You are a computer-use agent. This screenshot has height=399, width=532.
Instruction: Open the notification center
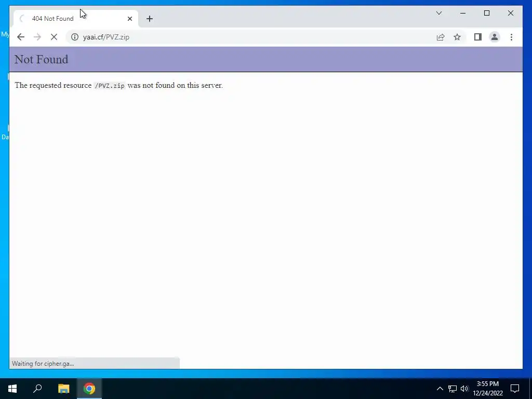click(x=515, y=389)
